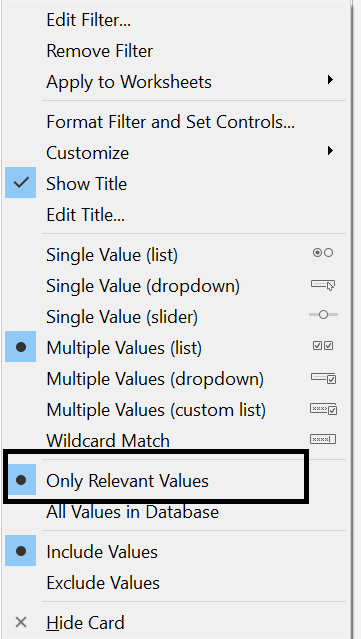Expand the Customize submenu arrow
This screenshot has height=639, width=361.
pos(330,151)
